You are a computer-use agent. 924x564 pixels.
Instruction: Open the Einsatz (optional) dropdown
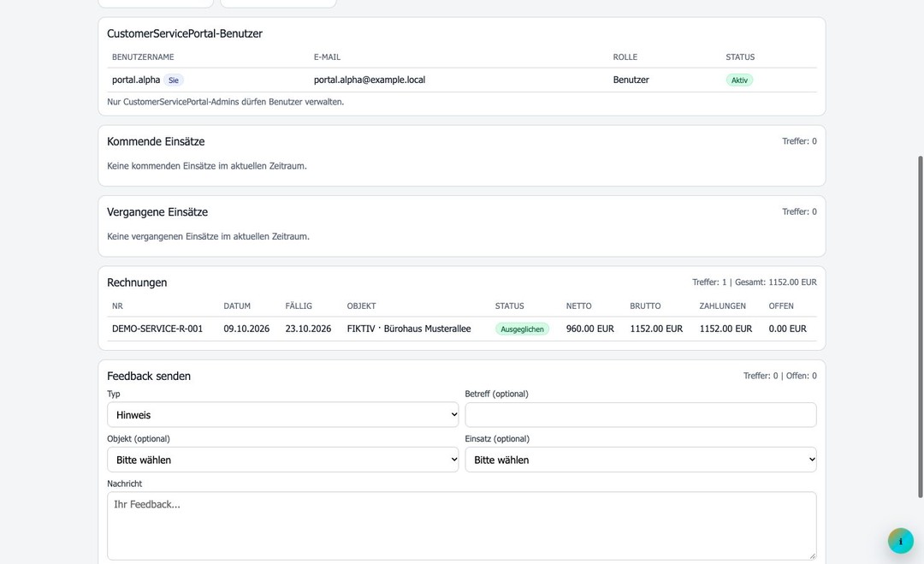click(x=641, y=460)
